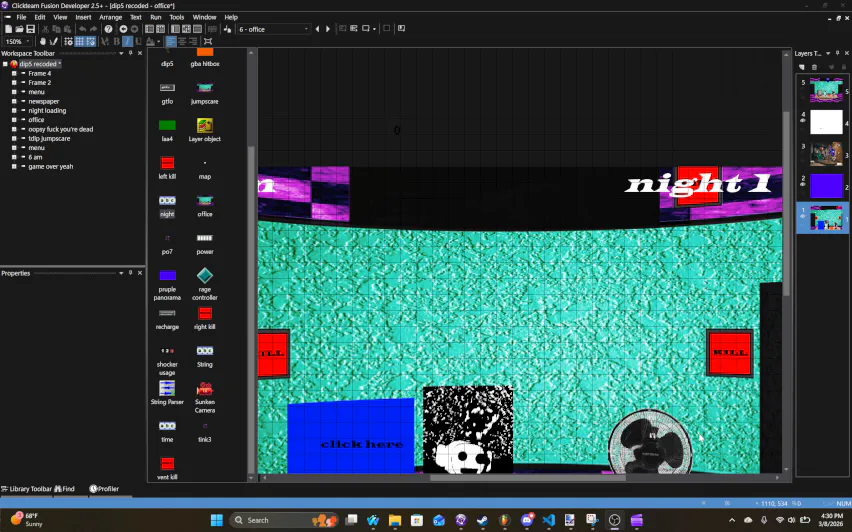Toggle visibility eye of layer 2
852x532 pixels.
coord(803,184)
